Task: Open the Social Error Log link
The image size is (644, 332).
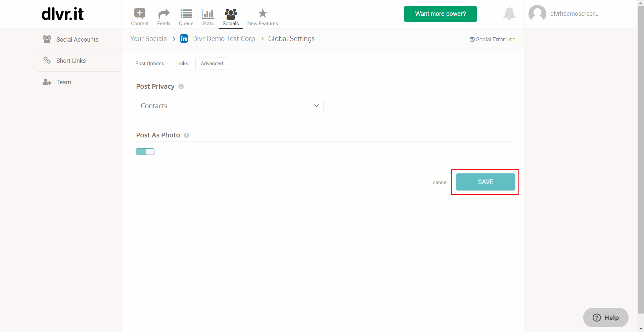Action: pyautogui.click(x=493, y=39)
